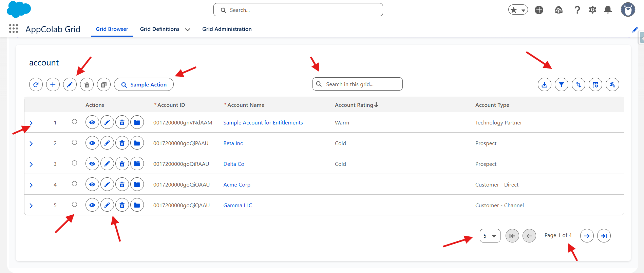Edit the Gamma LLC row with pencil
This screenshot has height=273, width=644.
107,205
